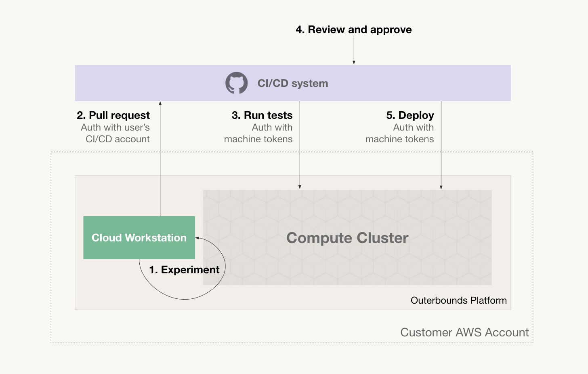588x374 pixels.
Task: Click the GitHub logo icon
Action: [237, 83]
